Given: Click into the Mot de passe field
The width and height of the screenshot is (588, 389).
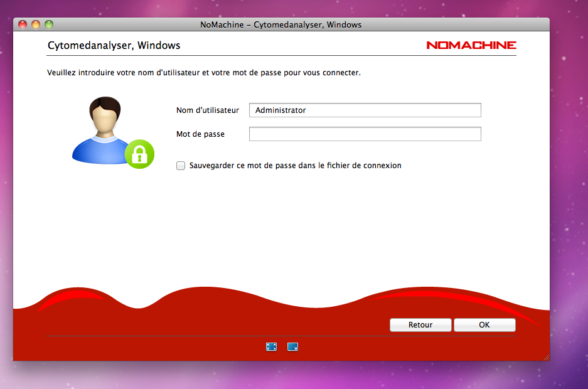Looking at the screenshot, I should [x=365, y=134].
